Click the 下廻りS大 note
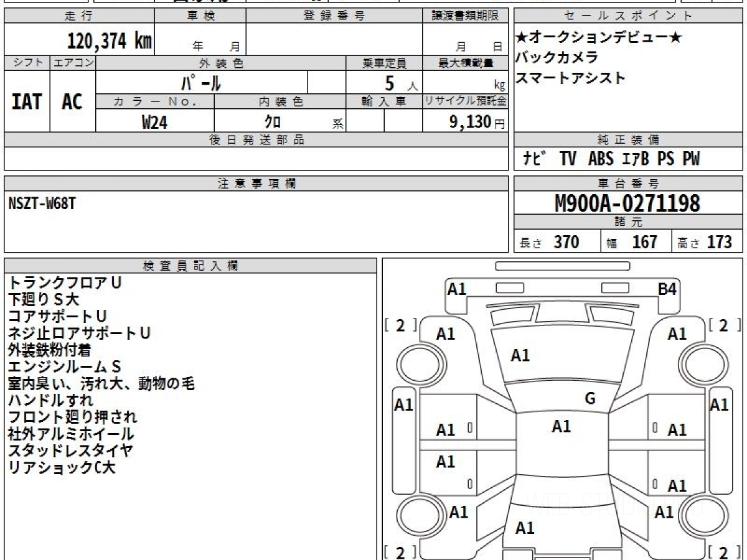The image size is (747, 560). [44, 300]
